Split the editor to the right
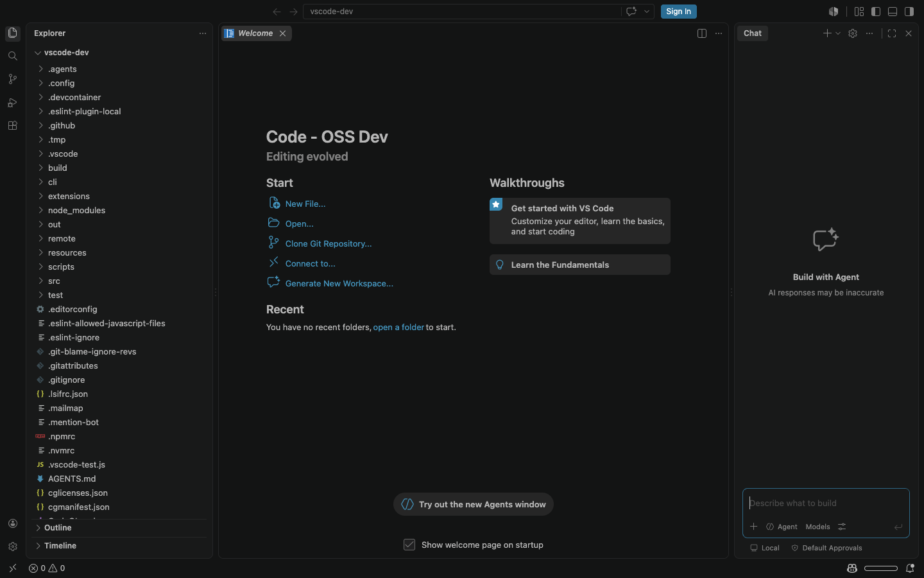 tap(702, 33)
